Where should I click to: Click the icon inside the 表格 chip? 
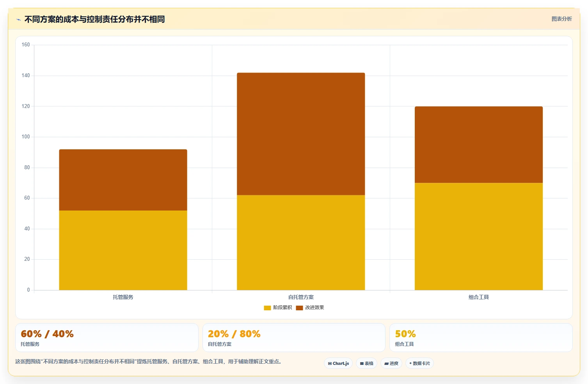pyautogui.click(x=362, y=363)
